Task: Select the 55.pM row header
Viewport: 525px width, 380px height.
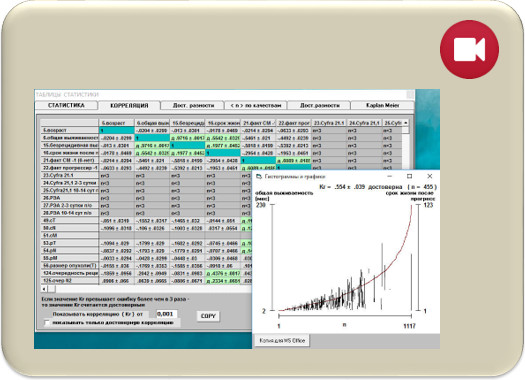Action: [x=70, y=258]
